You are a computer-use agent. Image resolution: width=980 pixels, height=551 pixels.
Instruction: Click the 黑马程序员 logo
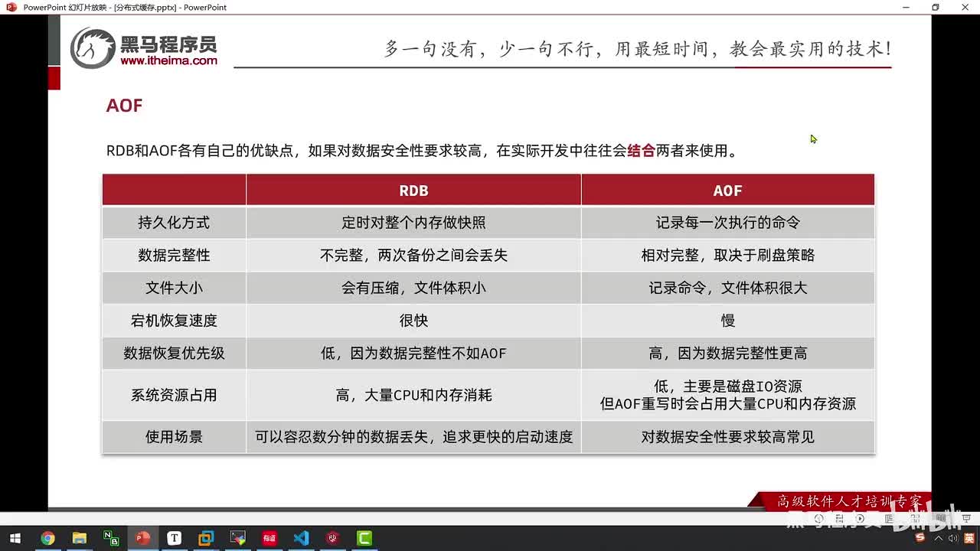pos(144,47)
